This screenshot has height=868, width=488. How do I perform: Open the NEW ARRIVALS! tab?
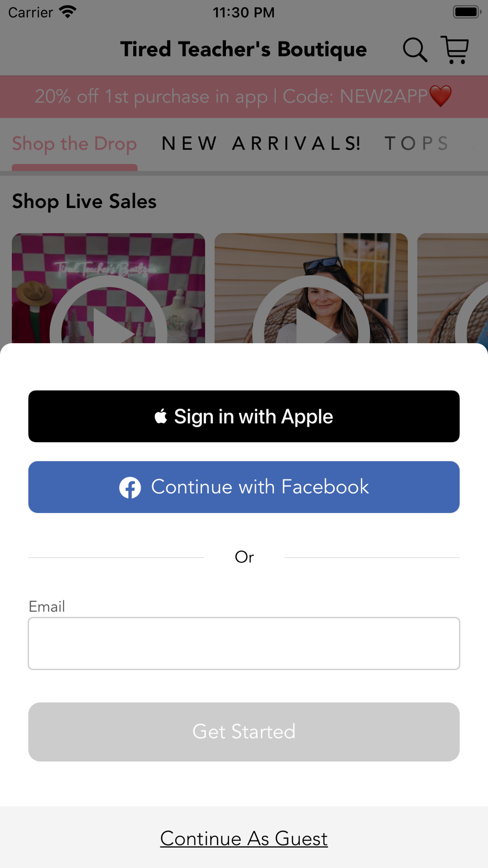(x=262, y=144)
